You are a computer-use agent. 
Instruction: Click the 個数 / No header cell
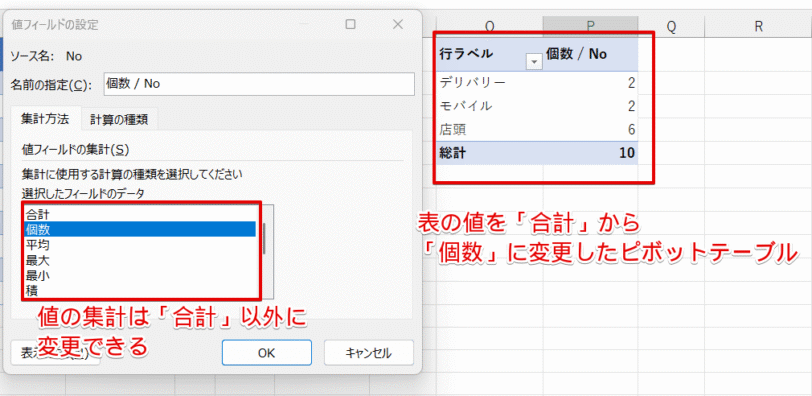coord(591,54)
